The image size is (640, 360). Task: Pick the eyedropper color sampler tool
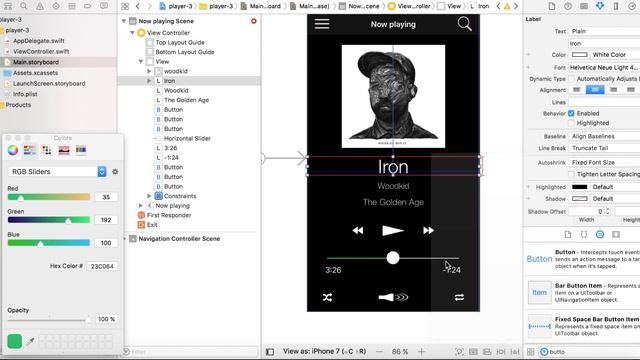click(30, 341)
